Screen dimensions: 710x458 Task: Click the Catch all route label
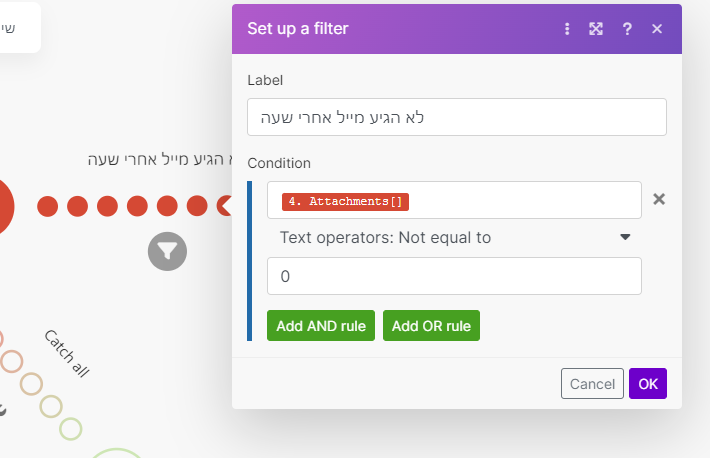pyautogui.click(x=67, y=353)
